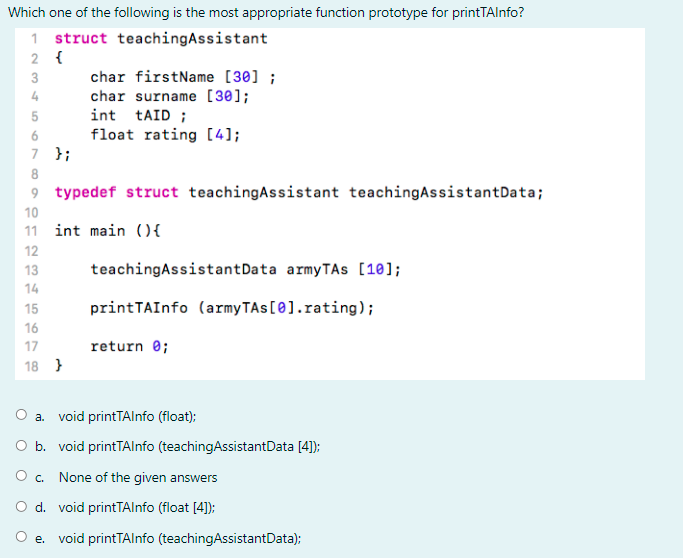Click answer text 'None of the given answers'

coord(138,477)
